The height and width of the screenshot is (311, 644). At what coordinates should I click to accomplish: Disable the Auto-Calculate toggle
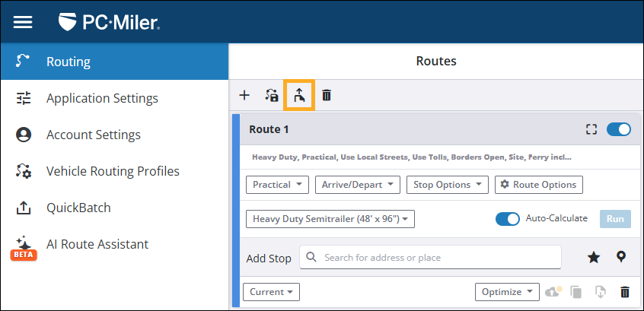click(508, 219)
